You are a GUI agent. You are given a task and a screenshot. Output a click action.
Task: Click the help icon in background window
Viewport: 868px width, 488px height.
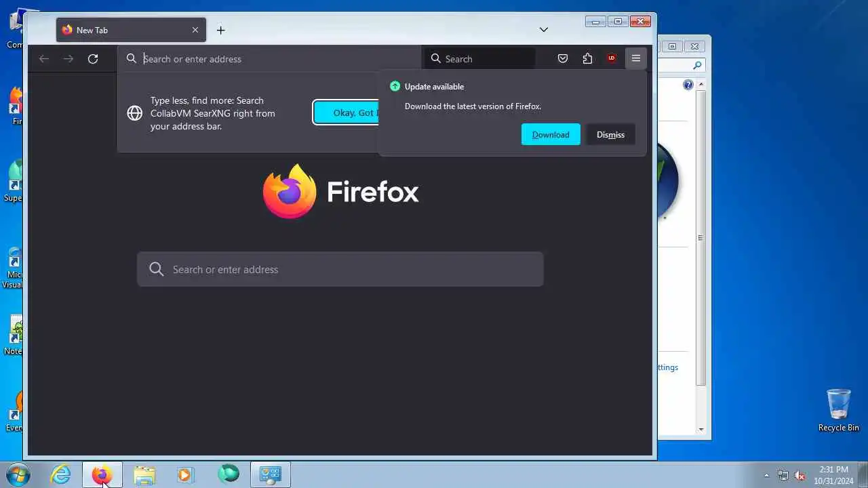coord(688,85)
